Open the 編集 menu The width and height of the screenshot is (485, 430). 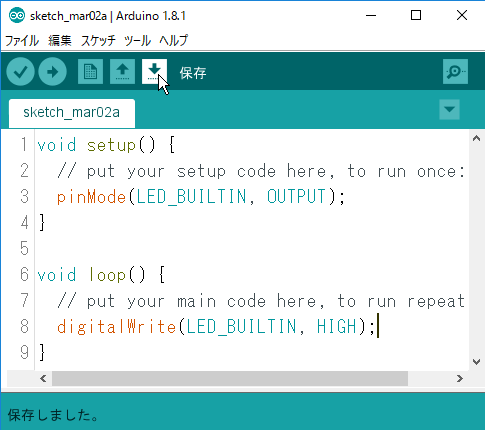pyautogui.click(x=60, y=41)
